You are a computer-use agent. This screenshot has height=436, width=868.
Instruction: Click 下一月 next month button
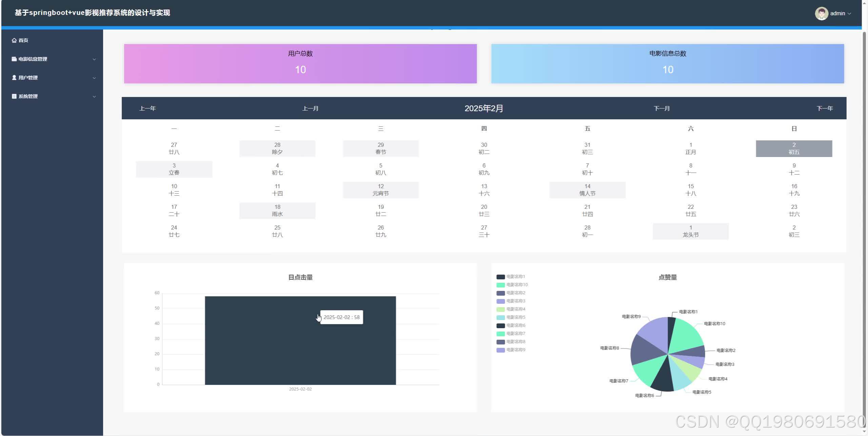pyautogui.click(x=662, y=108)
